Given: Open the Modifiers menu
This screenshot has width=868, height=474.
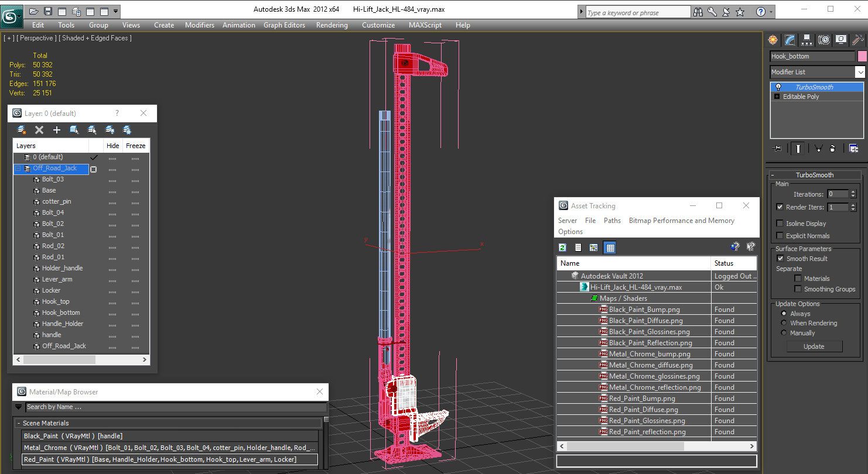Looking at the screenshot, I should point(200,25).
